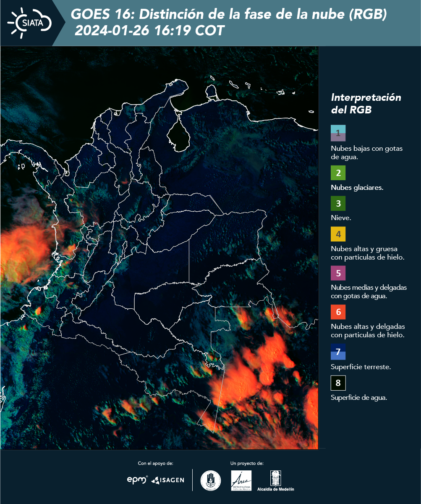Select the ISAGEN logo

coord(167,480)
